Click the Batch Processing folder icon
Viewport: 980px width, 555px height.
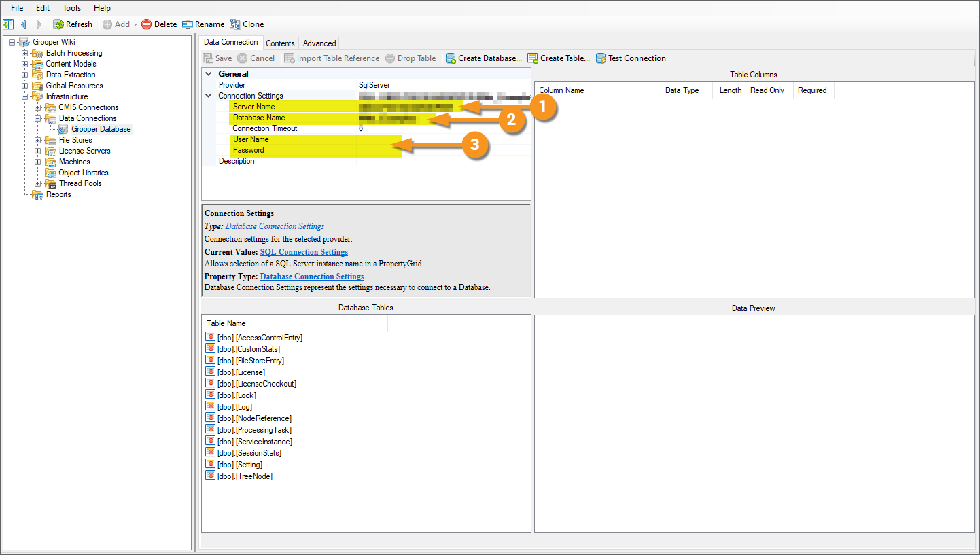click(38, 53)
